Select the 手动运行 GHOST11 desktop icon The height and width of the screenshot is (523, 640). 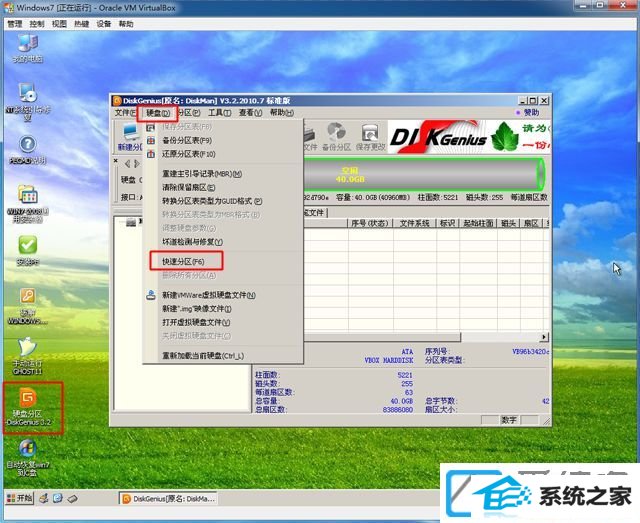28,356
